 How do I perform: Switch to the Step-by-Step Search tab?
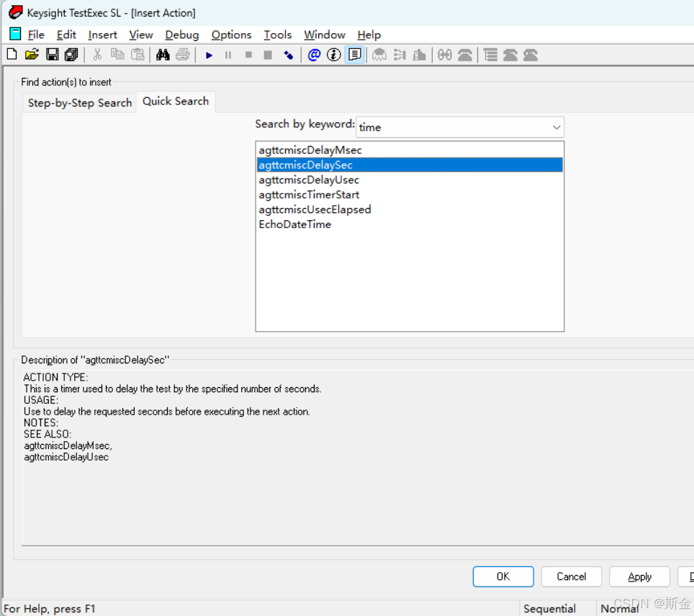pyautogui.click(x=80, y=103)
